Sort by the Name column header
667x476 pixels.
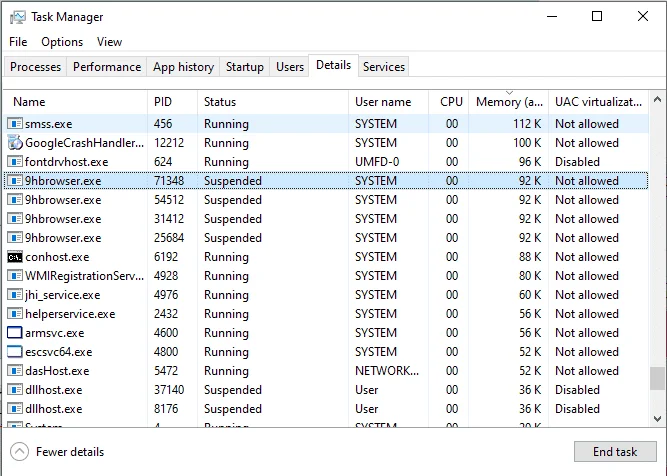(76, 102)
